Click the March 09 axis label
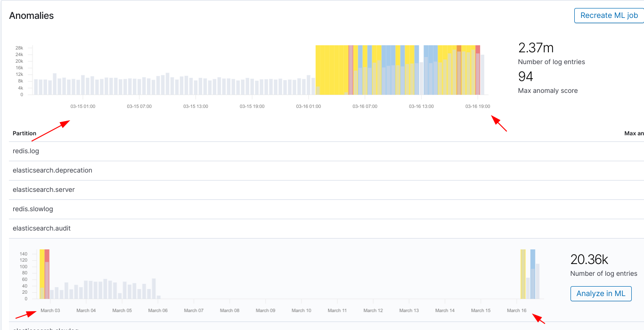 266,311
